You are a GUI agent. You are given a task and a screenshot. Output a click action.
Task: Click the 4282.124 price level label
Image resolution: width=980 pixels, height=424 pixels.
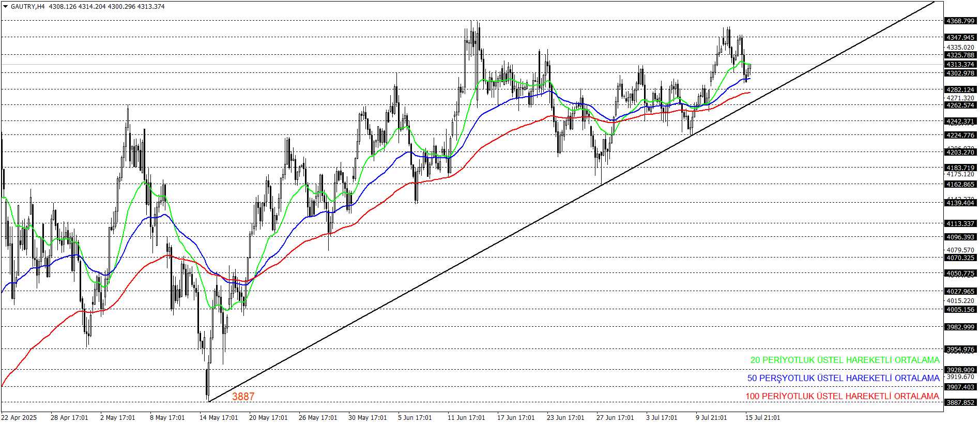coord(960,90)
